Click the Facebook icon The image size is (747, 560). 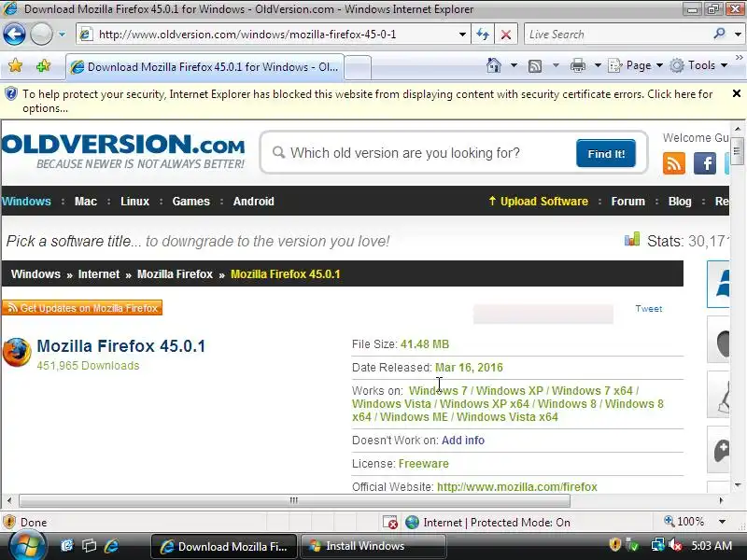coord(705,163)
